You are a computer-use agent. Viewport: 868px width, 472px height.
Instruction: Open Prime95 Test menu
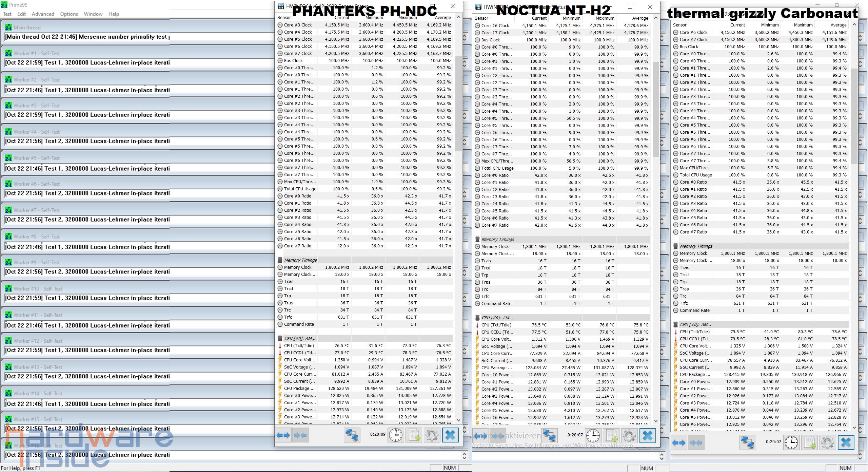[7, 14]
